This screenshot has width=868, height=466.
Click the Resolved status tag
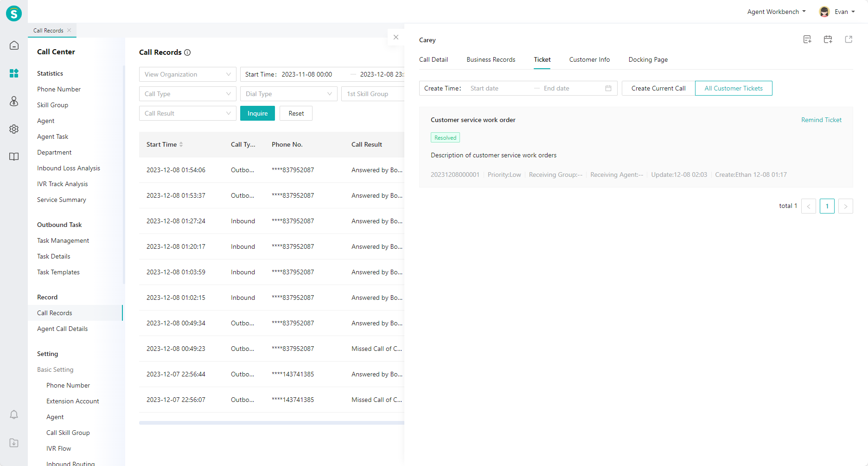click(445, 138)
